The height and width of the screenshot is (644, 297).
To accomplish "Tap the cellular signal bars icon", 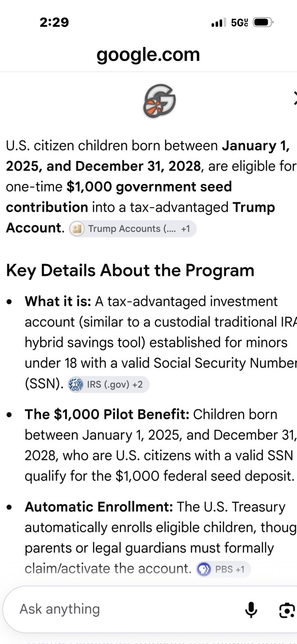I will (219, 23).
